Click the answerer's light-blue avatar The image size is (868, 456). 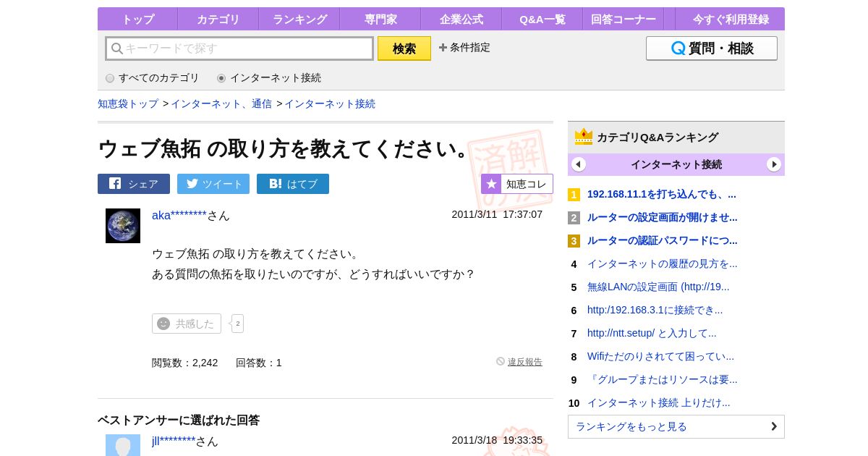123,445
